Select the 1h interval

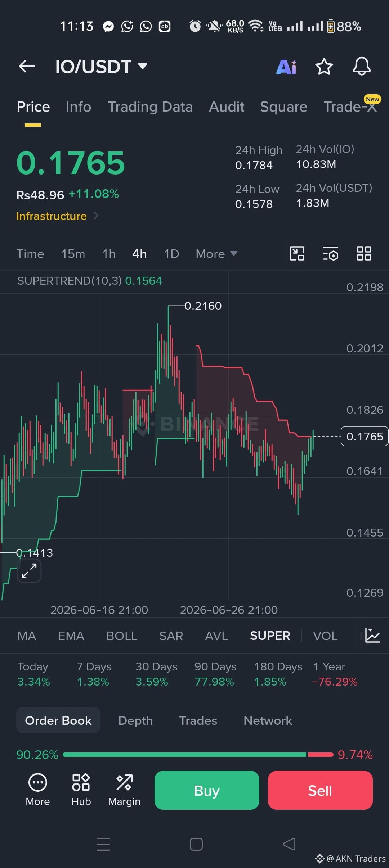tap(109, 254)
